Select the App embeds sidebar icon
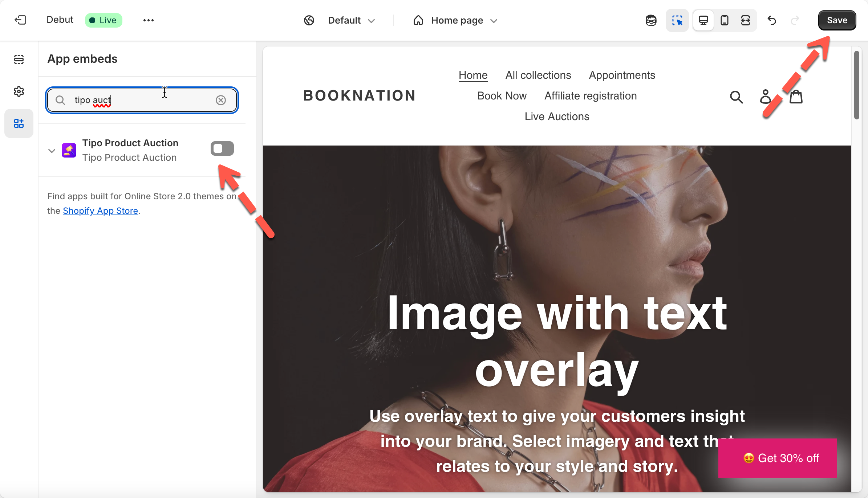The width and height of the screenshot is (868, 498). [x=19, y=123]
